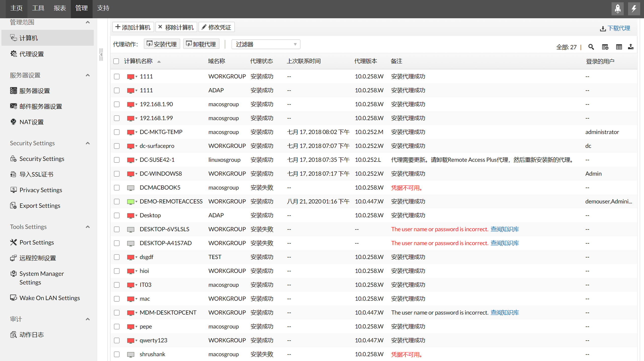Tick the select-all computers checkbox
Image resolution: width=644 pixels, height=361 pixels.
pos(116,61)
